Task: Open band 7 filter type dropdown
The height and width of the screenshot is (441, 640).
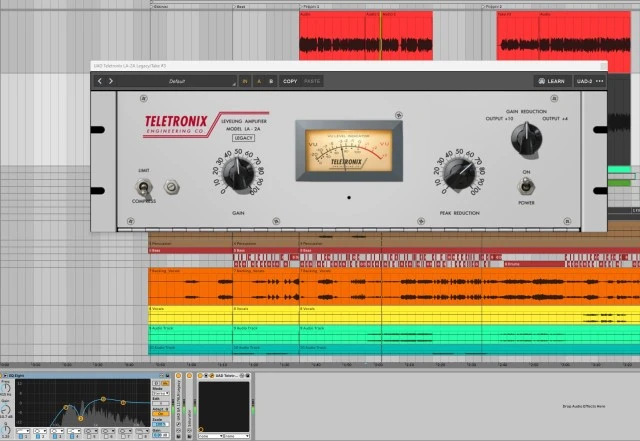Action: (125, 431)
